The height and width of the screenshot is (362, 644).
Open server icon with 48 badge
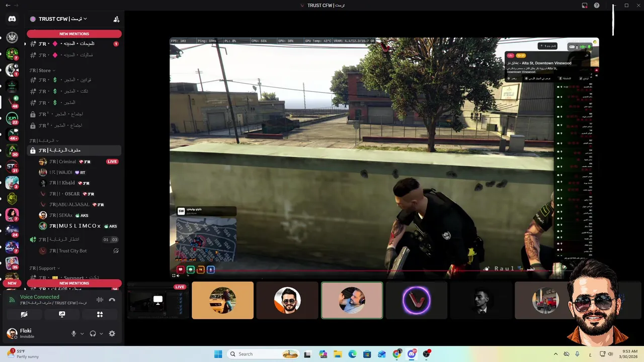(12, 102)
